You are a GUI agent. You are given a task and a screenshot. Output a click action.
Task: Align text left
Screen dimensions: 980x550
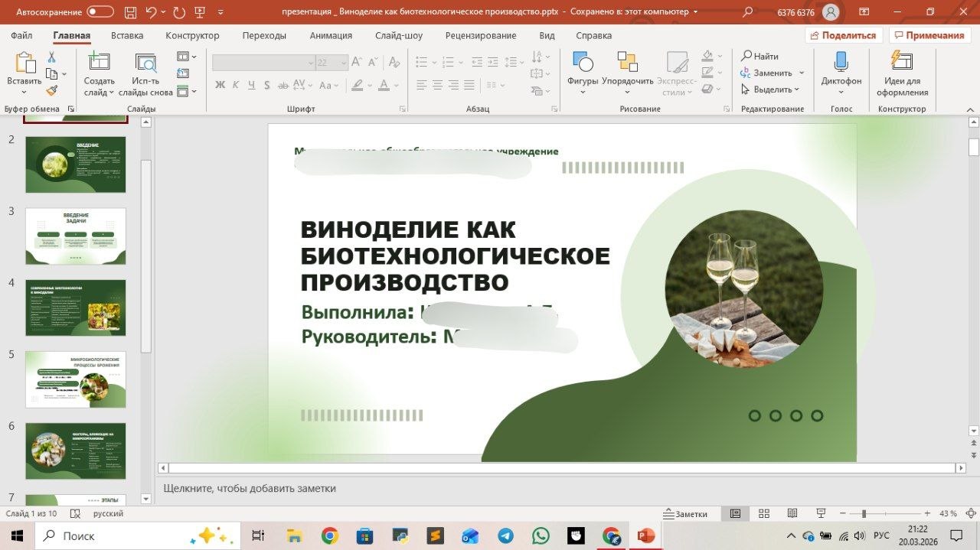point(421,85)
